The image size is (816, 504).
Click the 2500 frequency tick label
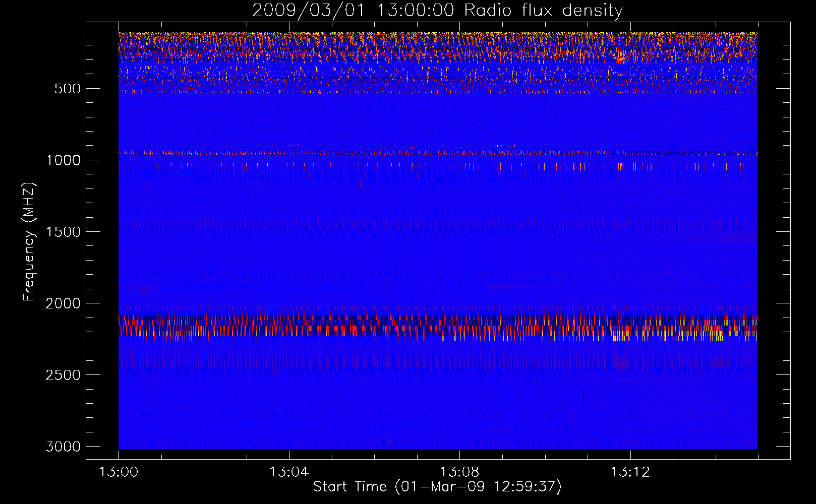point(63,375)
